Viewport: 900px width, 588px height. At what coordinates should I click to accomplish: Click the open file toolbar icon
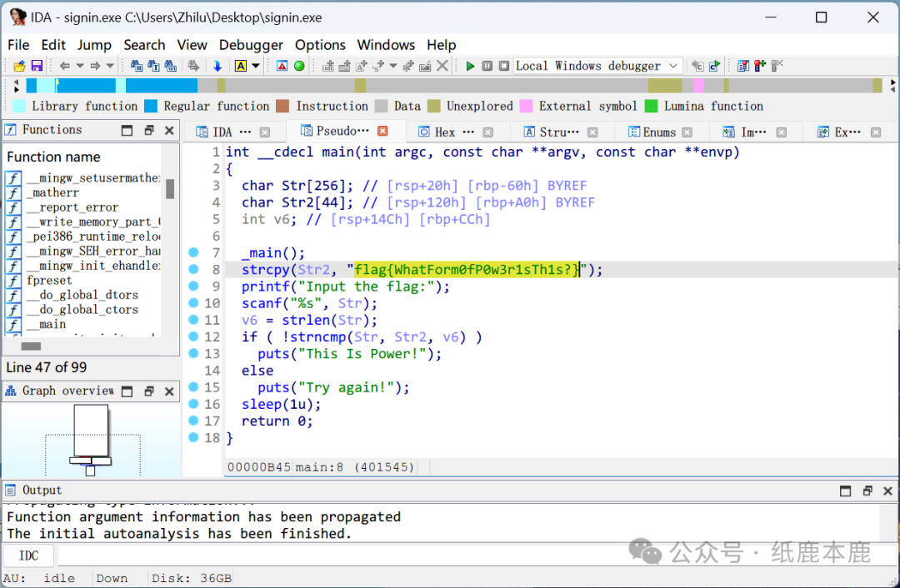[19, 66]
